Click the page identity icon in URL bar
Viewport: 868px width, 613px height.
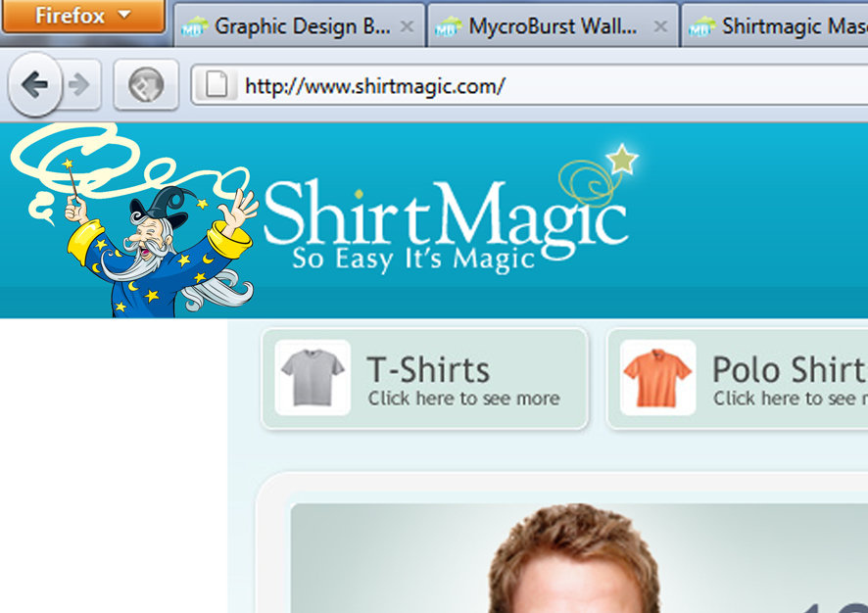[217, 84]
